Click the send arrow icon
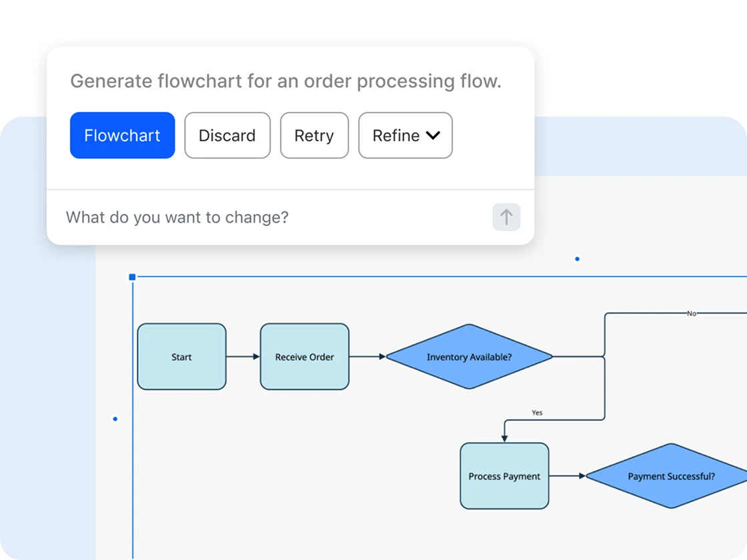 point(506,217)
